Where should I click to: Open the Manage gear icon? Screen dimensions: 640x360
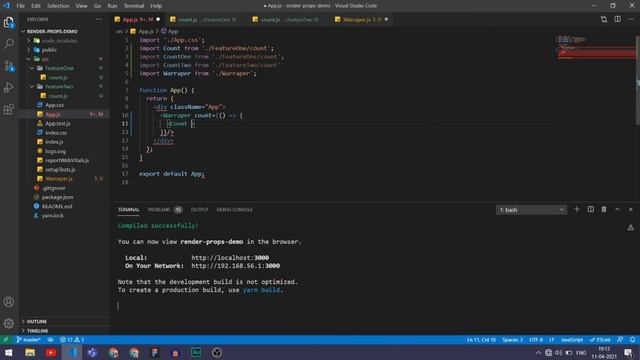click(x=9, y=324)
